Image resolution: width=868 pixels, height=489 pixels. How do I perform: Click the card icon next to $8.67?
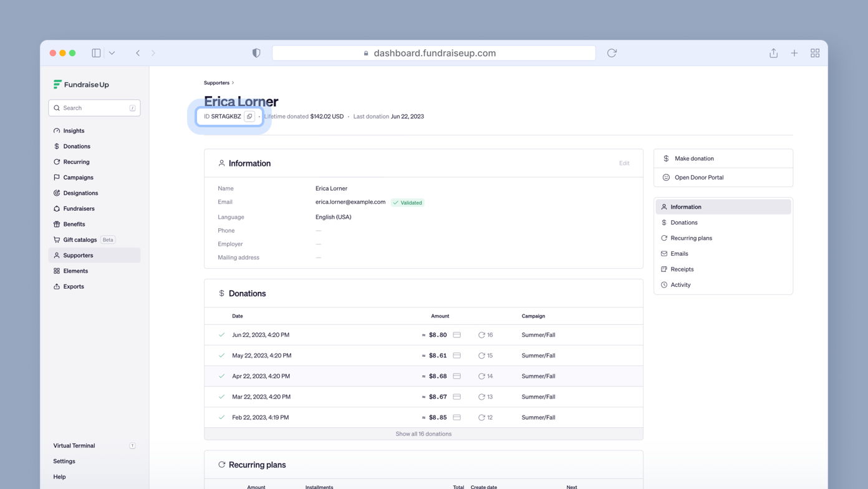pos(456,397)
